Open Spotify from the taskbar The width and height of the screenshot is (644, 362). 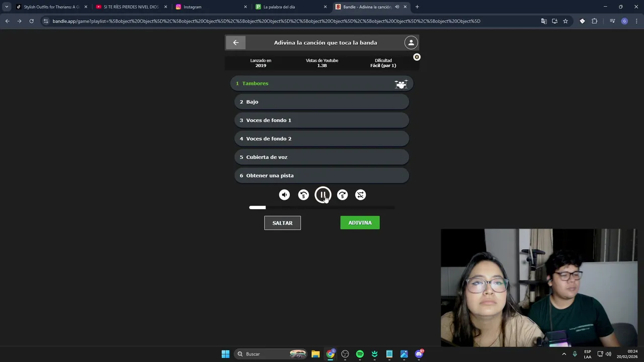(360, 354)
